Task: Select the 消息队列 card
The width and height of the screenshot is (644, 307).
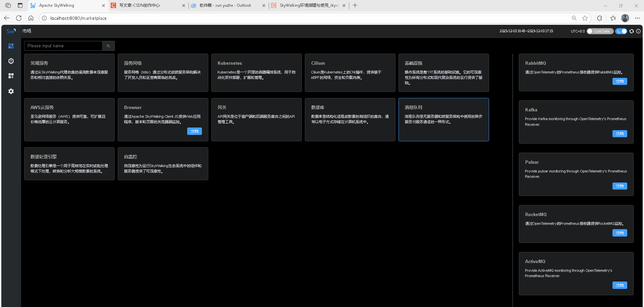Action: [444, 119]
